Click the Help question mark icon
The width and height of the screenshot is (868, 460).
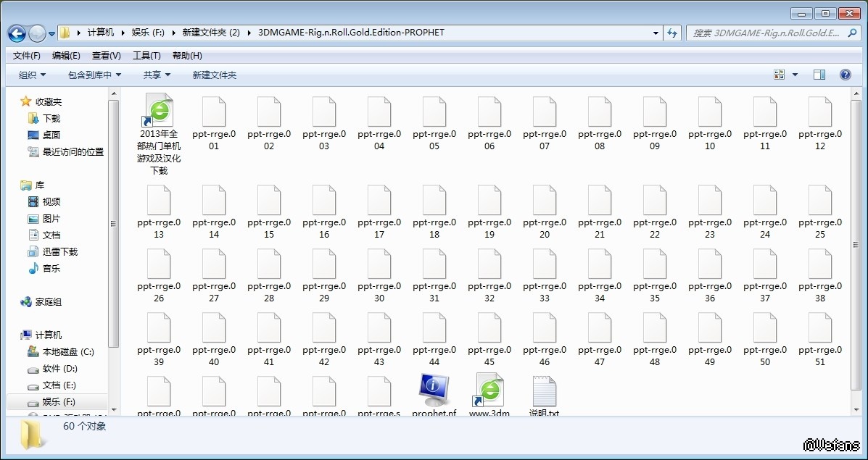[x=845, y=75]
